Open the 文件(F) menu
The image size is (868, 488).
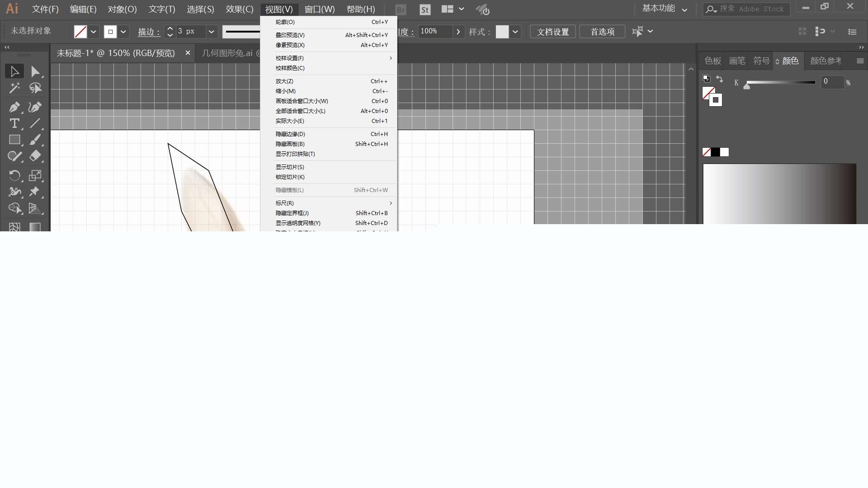pyautogui.click(x=45, y=9)
